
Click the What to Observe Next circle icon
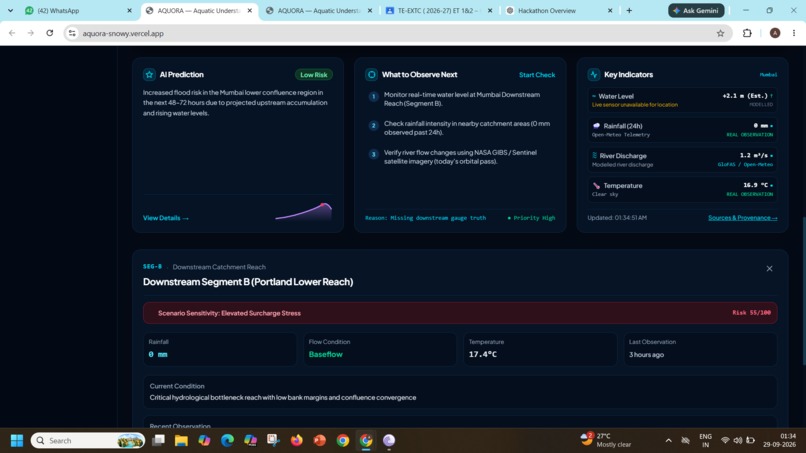pyautogui.click(x=371, y=75)
